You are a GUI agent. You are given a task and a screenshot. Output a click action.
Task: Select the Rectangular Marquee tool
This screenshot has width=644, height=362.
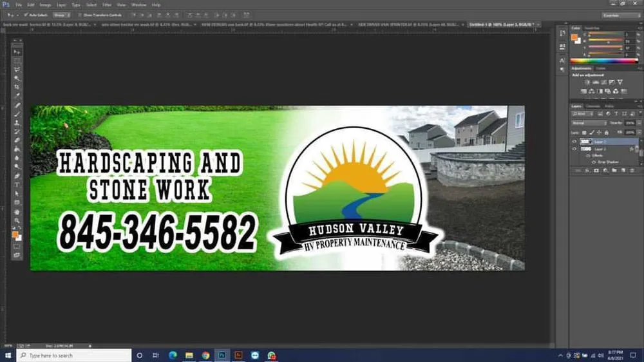coord(17,61)
